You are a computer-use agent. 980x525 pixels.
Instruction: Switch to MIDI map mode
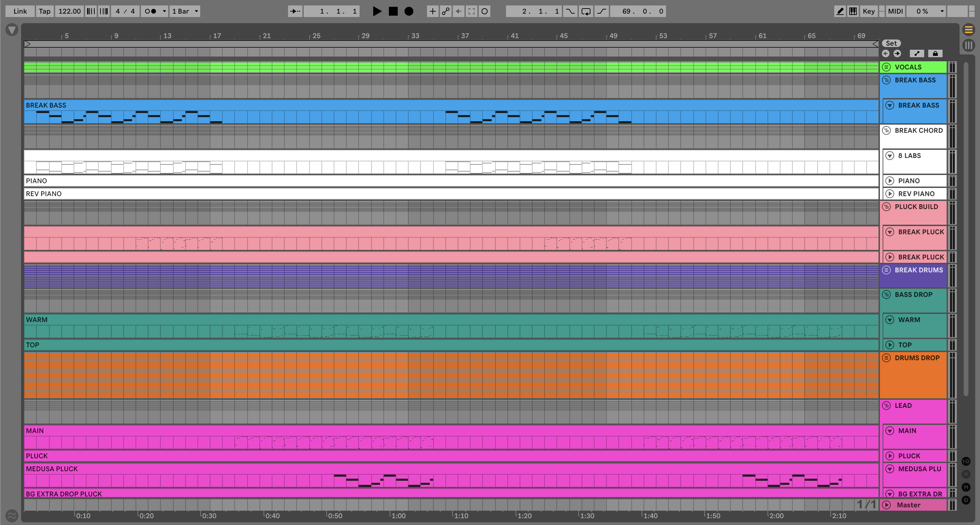click(895, 12)
